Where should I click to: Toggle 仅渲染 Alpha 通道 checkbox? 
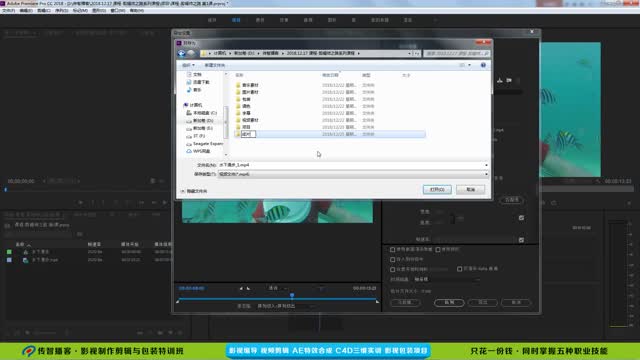tap(460, 269)
